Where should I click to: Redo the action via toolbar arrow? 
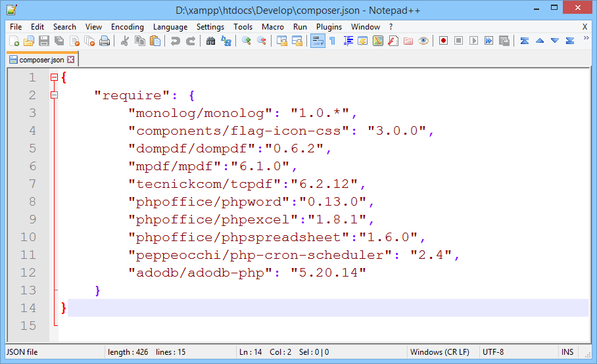point(191,41)
